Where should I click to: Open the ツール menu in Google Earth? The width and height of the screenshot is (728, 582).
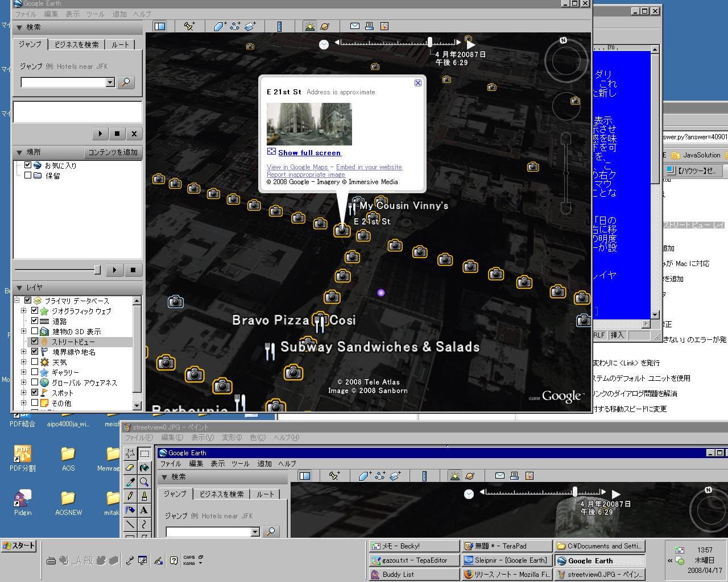tap(96, 14)
